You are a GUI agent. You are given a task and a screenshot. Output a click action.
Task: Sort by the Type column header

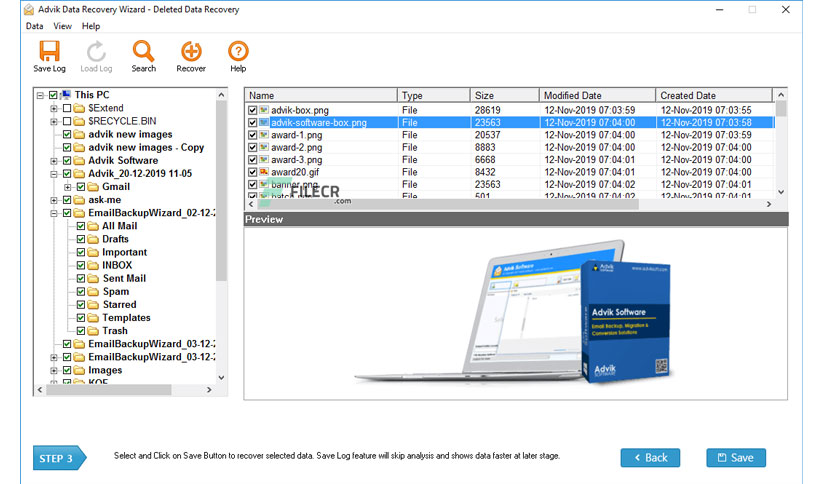tap(433, 95)
